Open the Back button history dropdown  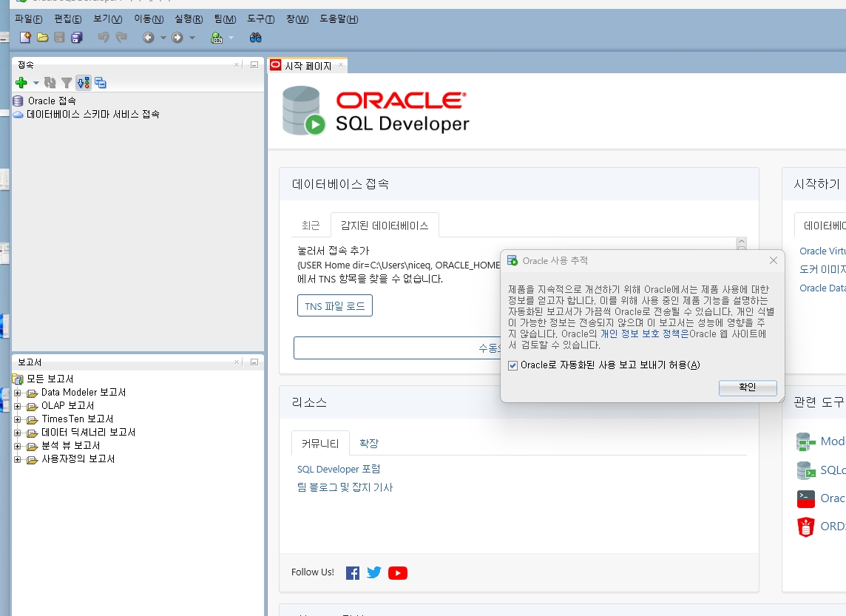163,38
